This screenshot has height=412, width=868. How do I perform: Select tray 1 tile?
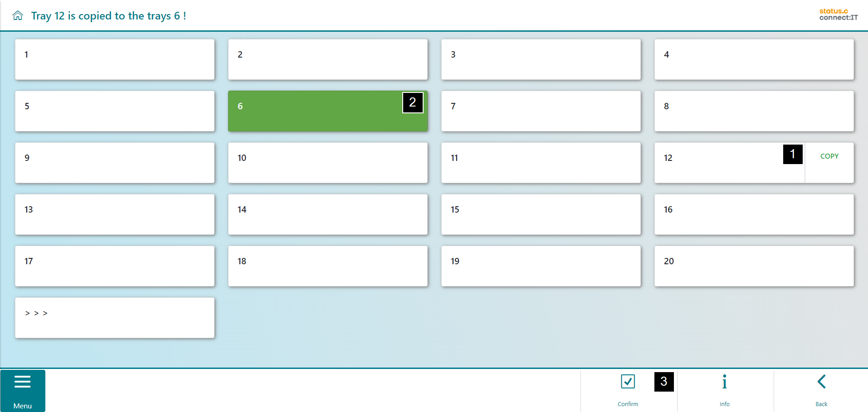pos(115,59)
